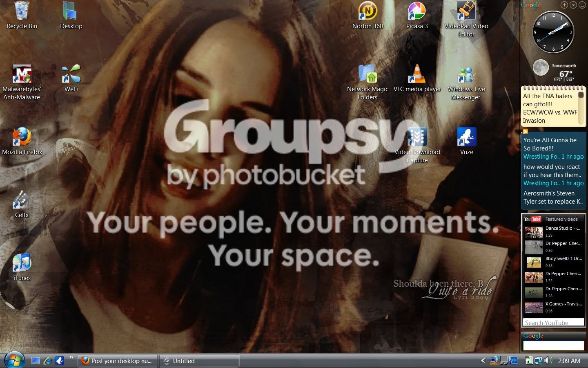Minimize the Google sidebar with the minus button

[x=582, y=5]
